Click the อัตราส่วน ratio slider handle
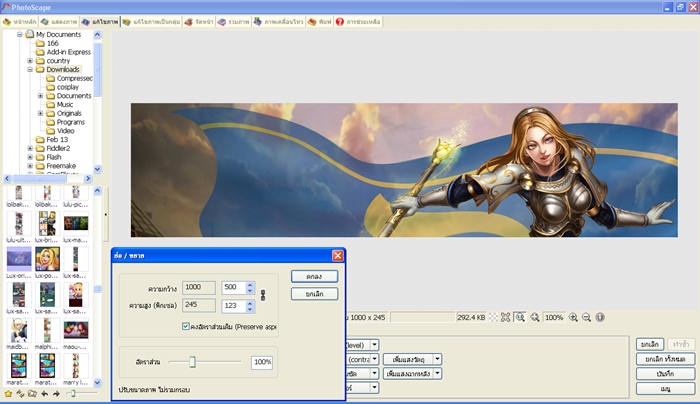 (192, 362)
